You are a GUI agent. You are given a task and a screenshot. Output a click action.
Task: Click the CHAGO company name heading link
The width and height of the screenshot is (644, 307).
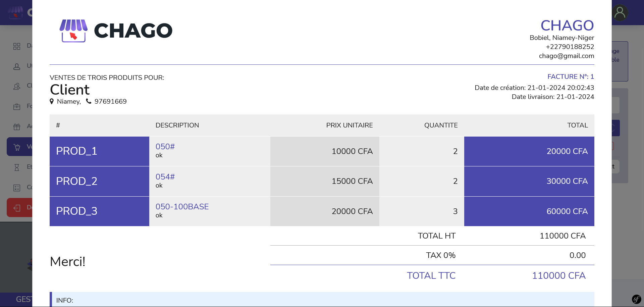tap(567, 25)
